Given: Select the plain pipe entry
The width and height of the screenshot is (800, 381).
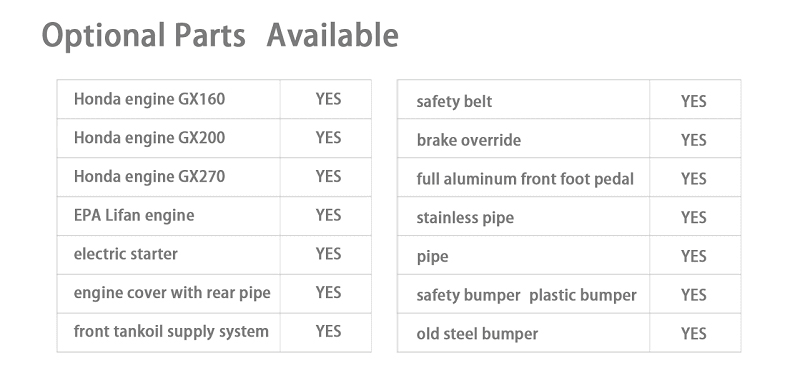Looking at the screenshot, I should [432, 257].
